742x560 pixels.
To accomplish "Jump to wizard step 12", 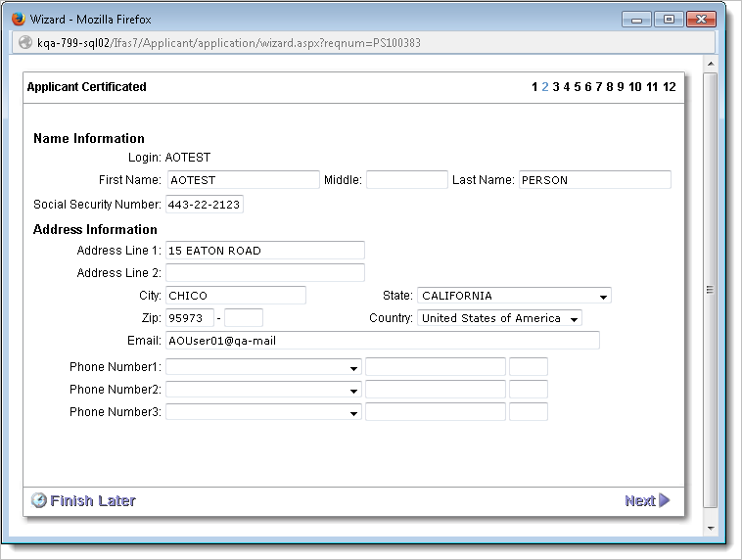I will 670,87.
